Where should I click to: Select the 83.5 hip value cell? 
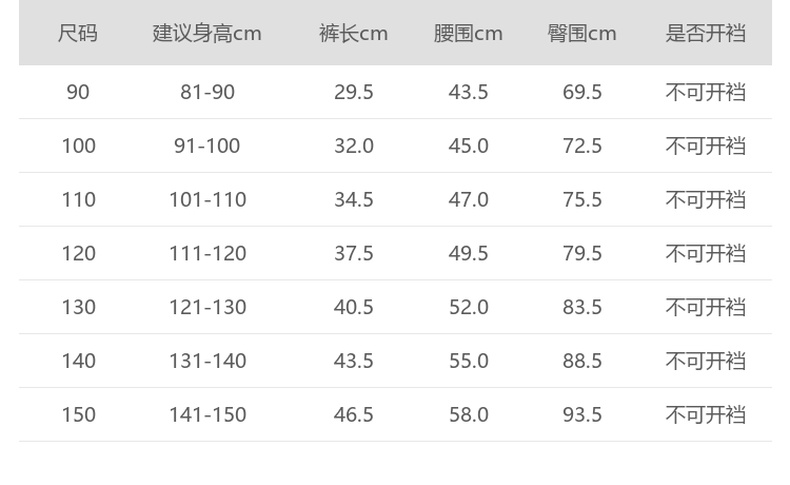(x=582, y=307)
